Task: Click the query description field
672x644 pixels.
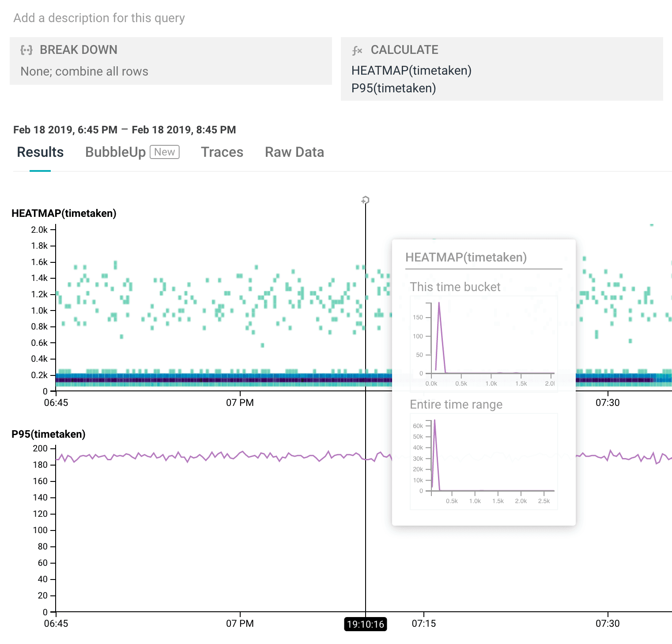Action: coord(99,18)
